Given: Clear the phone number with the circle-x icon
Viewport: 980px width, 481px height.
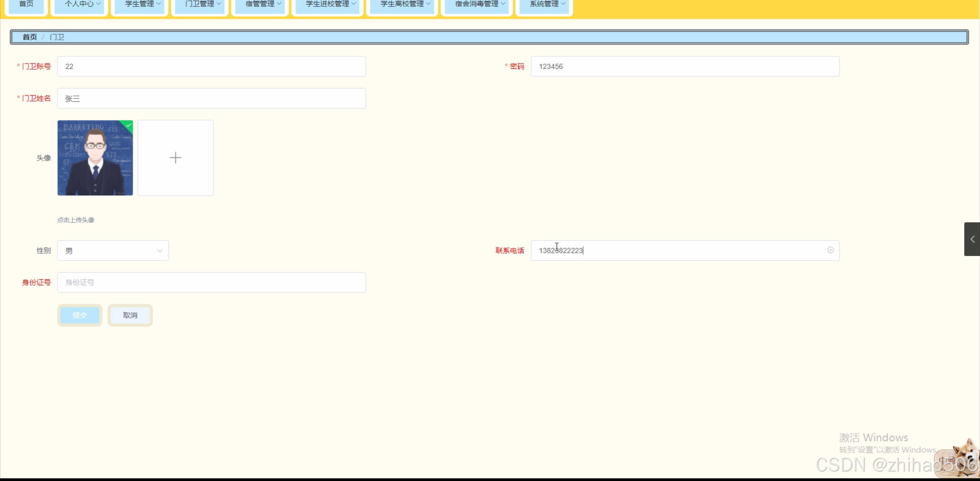Looking at the screenshot, I should [x=830, y=250].
